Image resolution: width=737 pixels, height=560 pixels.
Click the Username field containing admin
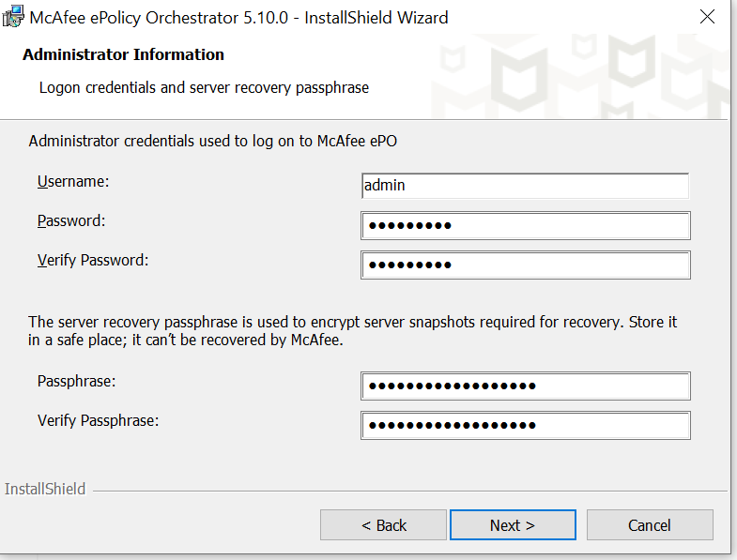(525, 186)
